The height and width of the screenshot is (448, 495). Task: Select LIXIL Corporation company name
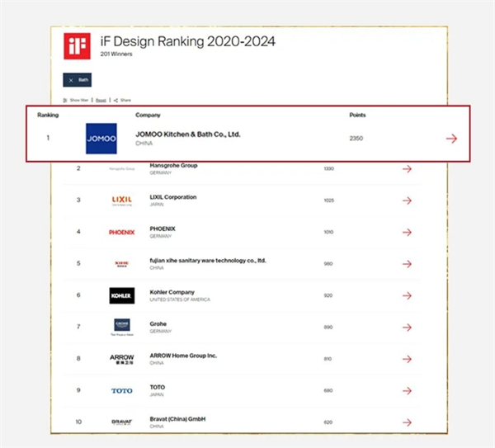pyautogui.click(x=173, y=197)
